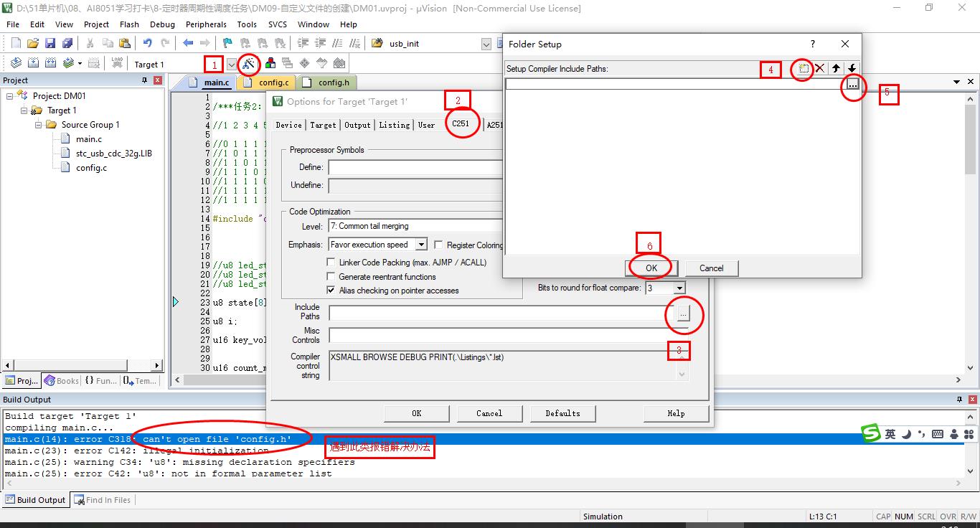Select the C251 tab in Options dialog
Screen dimensions: 980x528
(460, 123)
